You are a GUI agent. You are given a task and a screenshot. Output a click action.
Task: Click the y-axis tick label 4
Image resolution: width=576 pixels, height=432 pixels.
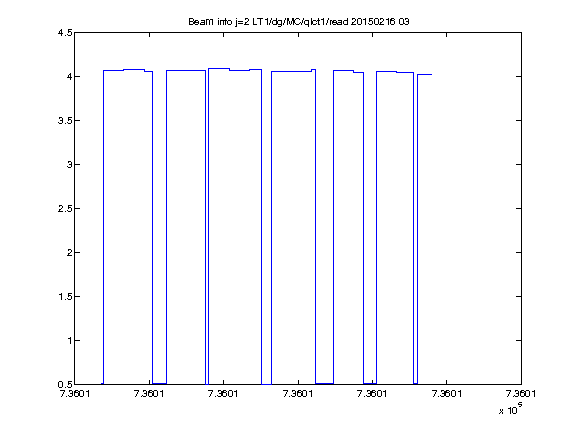69,76
